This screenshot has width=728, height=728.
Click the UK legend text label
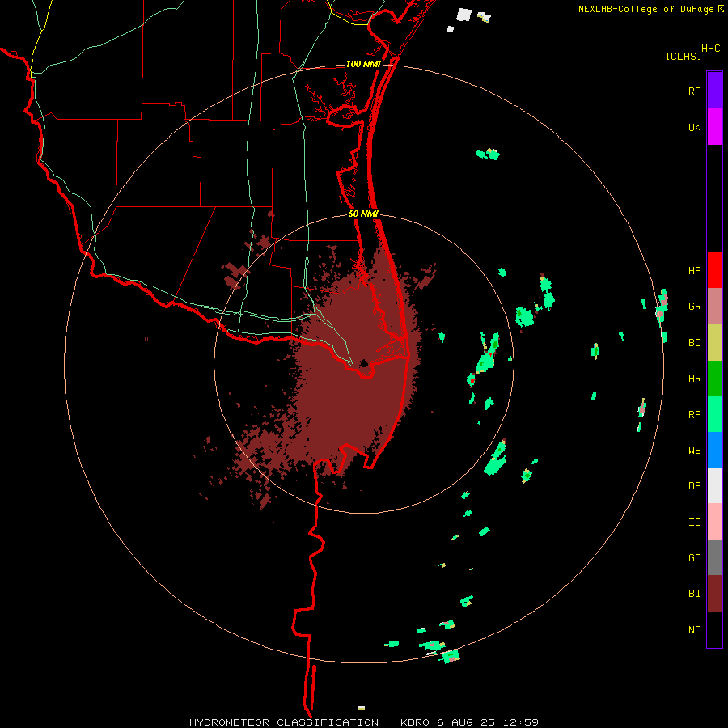click(694, 128)
